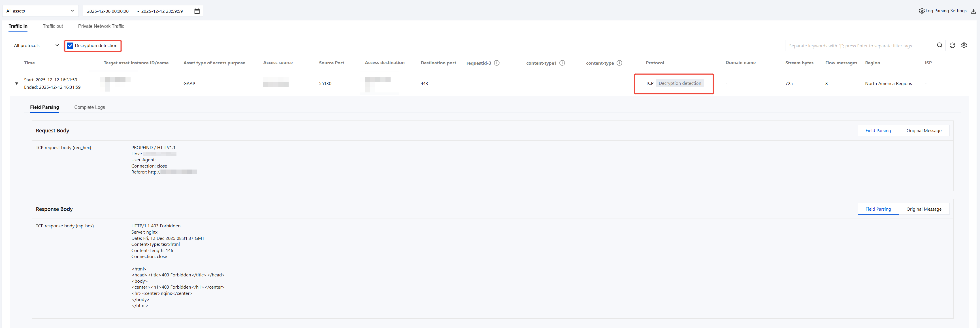Open the All assets dropdown
This screenshot has width=980, height=328.
click(x=40, y=11)
